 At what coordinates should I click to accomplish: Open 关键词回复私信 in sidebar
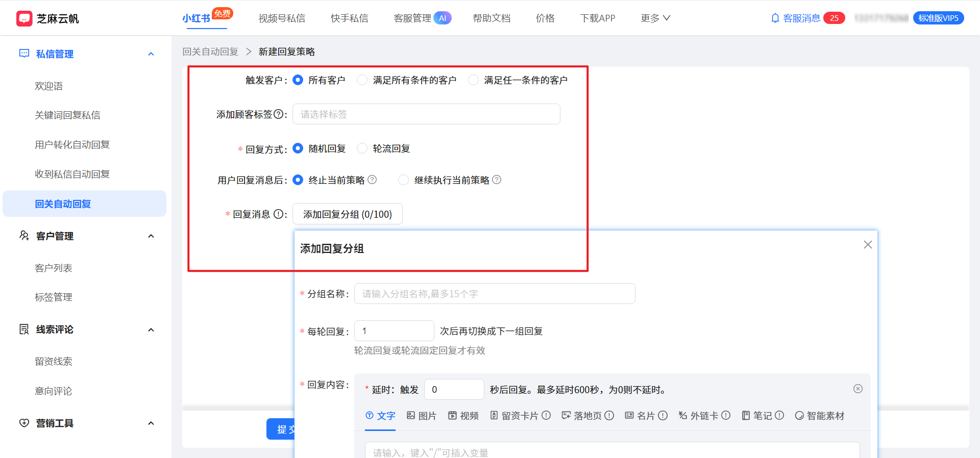(x=67, y=115)
